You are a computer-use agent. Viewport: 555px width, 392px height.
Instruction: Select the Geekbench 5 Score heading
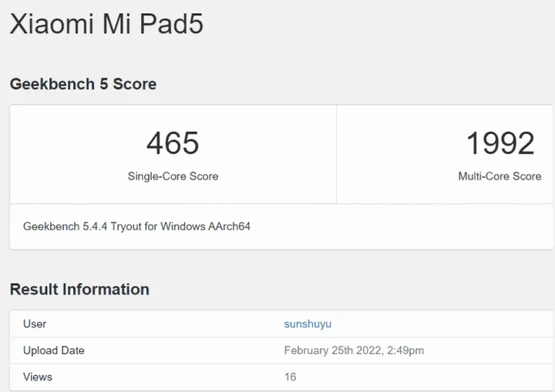[83, 84]
